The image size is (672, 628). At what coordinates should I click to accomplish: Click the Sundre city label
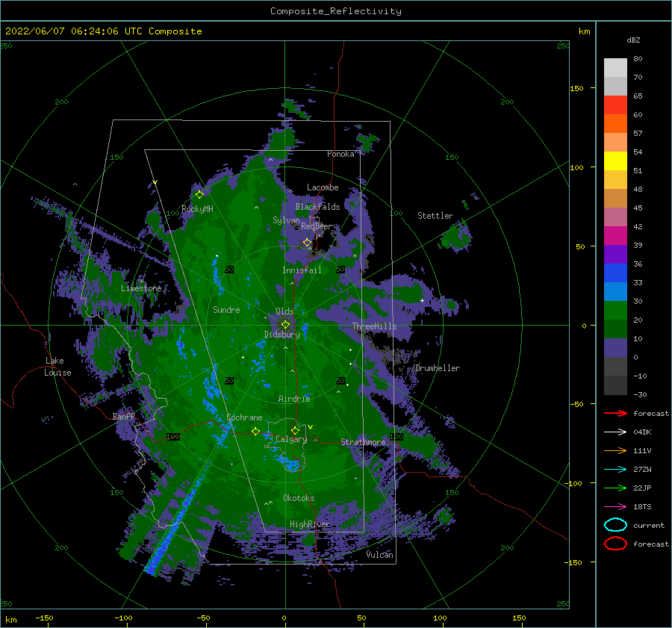[x=226, y=309]
